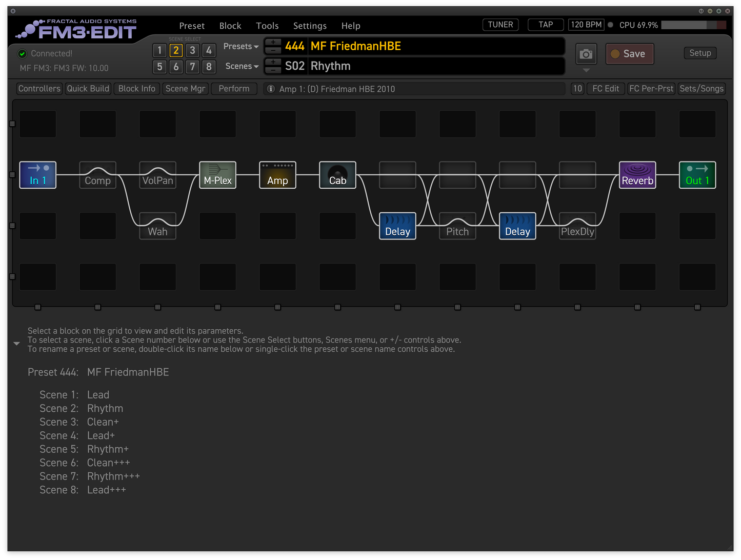Open the Tools menu
Viewport: 741px width, 560px height.
pos(267,26)
